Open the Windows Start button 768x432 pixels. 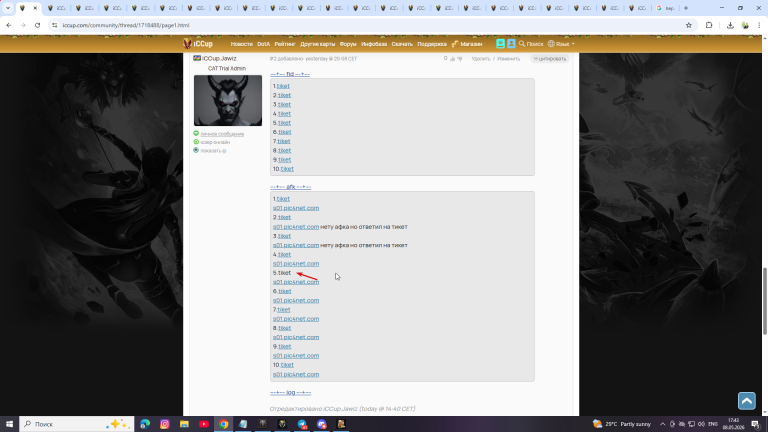point(9,424)
